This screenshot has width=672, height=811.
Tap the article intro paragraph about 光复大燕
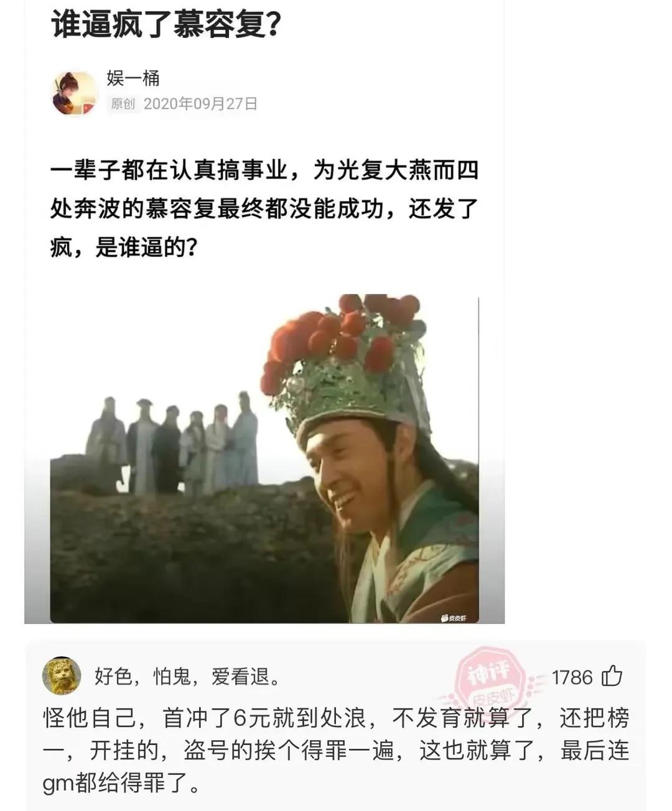(x=264, y=210)
